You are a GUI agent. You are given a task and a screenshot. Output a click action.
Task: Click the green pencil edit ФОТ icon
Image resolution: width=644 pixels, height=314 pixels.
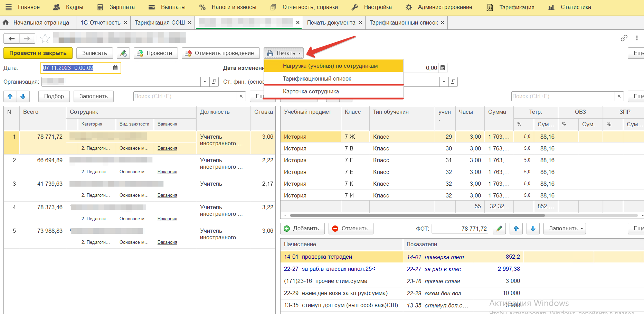click(x=499, y=229)
